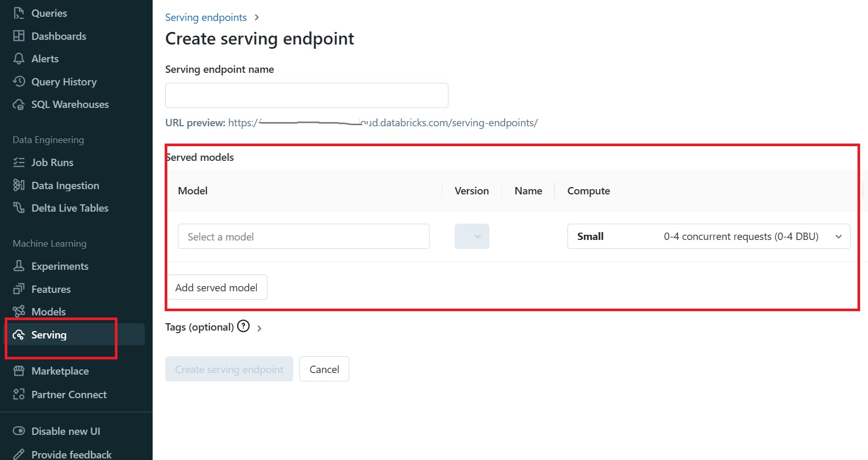This screenshot has width=868, height=460.
Task: Follow the Serving endpoints breadcrumb link
Action: coord(206,17)
